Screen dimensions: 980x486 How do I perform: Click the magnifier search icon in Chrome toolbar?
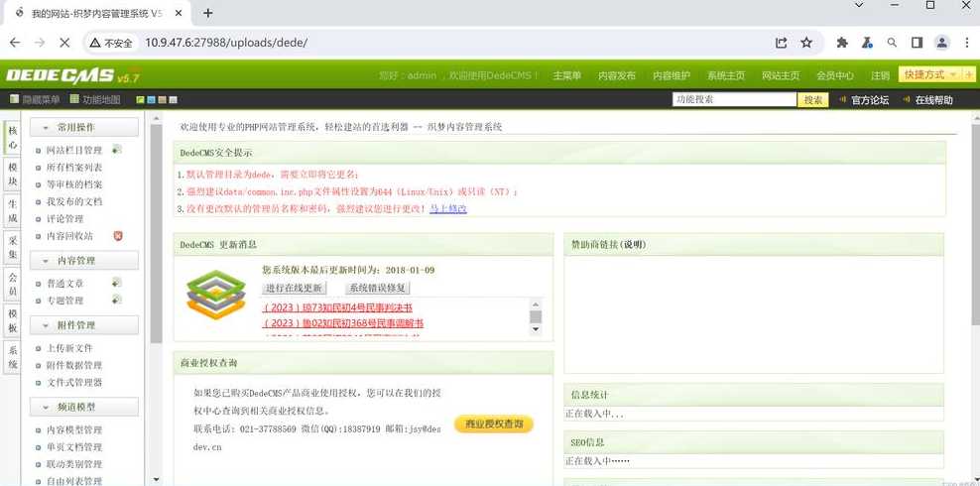tap(892, 43)
